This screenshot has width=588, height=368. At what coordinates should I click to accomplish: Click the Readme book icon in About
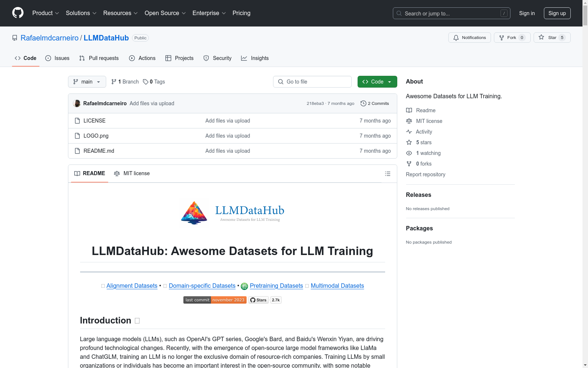409,110
